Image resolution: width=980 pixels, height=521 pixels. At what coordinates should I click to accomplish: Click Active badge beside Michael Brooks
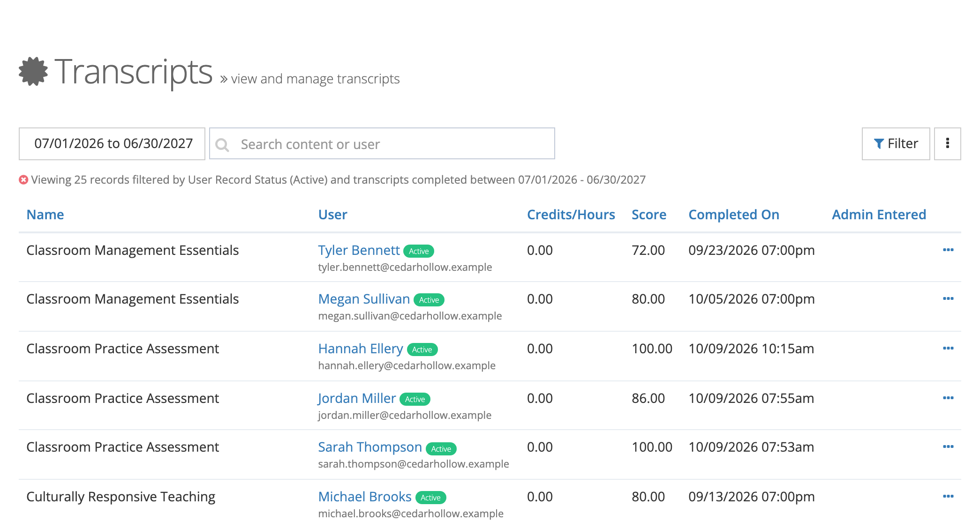(x=430, y=498)
